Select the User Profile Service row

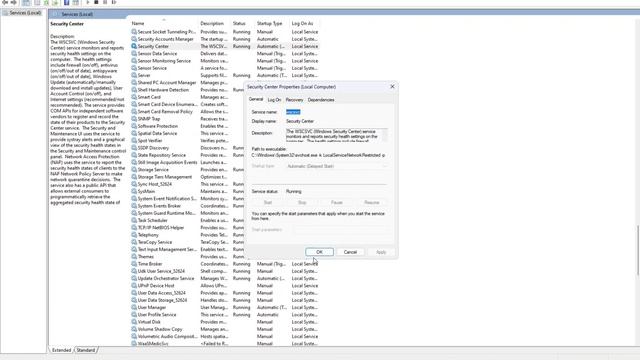224,315
